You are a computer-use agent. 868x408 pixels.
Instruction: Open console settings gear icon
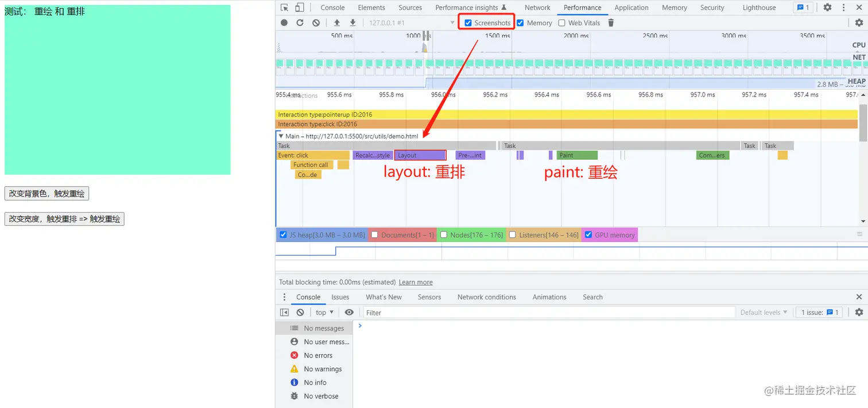pos(859,313)
